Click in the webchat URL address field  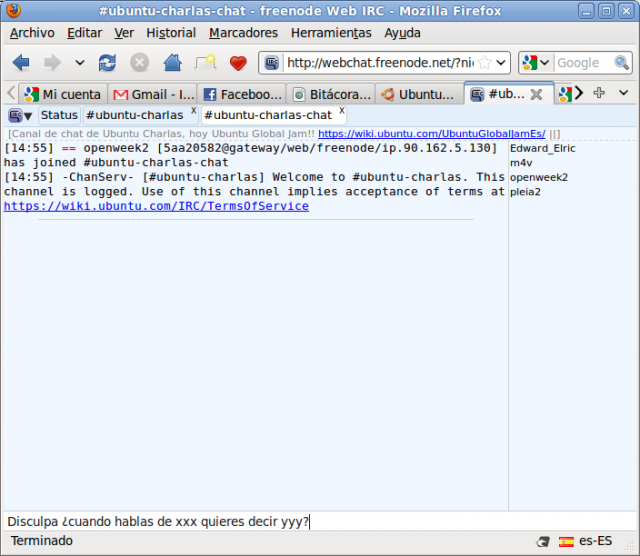(x=380, y=63)
